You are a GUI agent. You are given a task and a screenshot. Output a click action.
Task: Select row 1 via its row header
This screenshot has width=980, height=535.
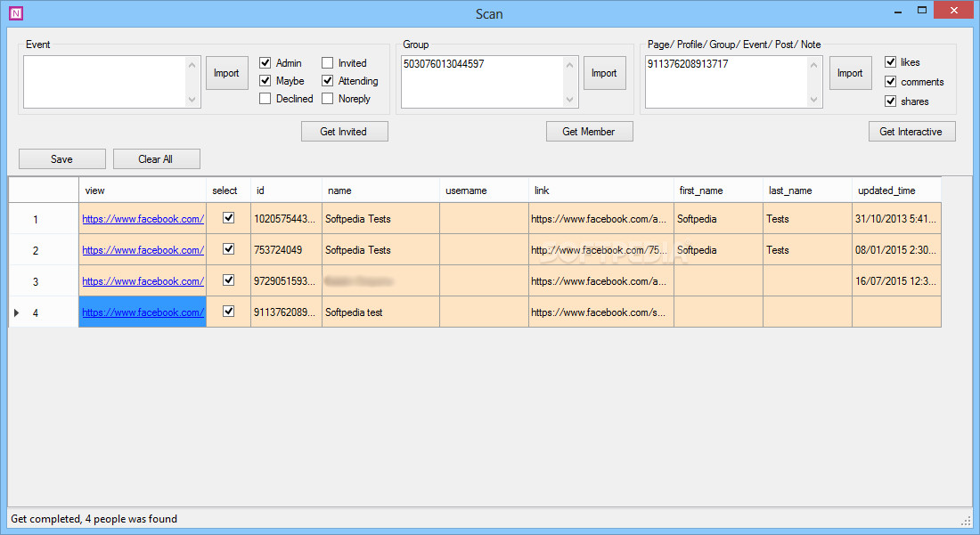pos(44,218)
